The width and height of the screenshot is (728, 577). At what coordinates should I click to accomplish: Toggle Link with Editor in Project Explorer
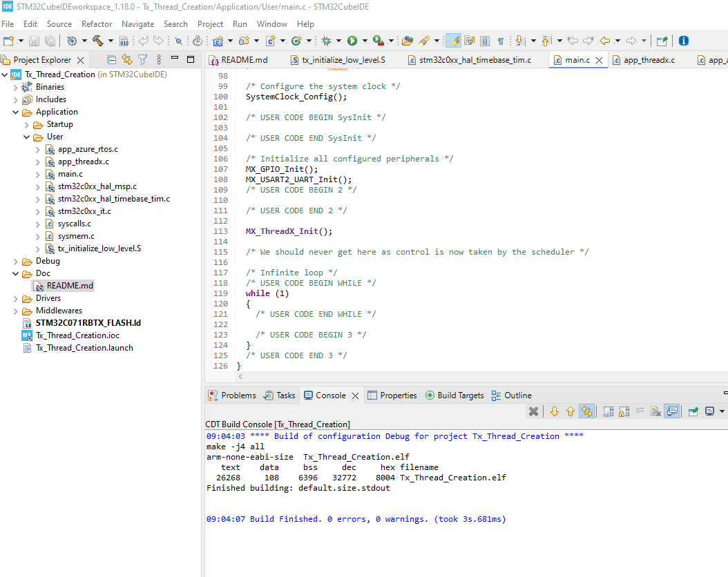tap(127, 59)
